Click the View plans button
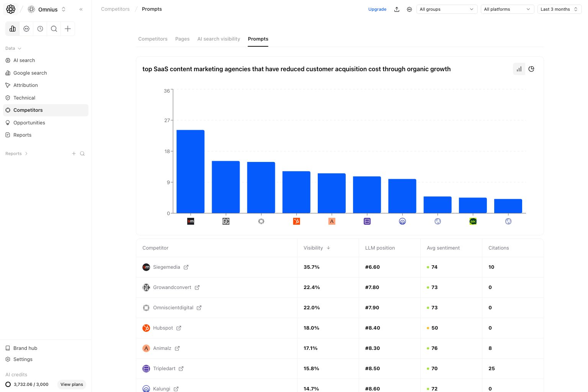588x392 pixels. click(x=72, y=384)
